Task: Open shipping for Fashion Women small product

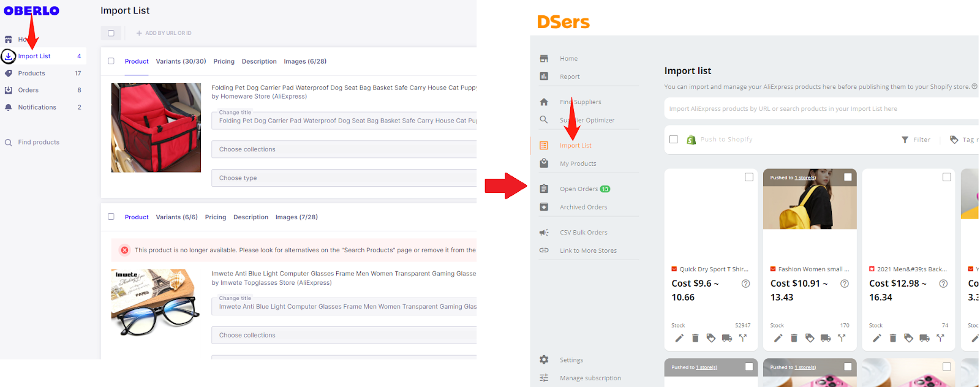Action: pyautogui.click(x=826, y=338)
